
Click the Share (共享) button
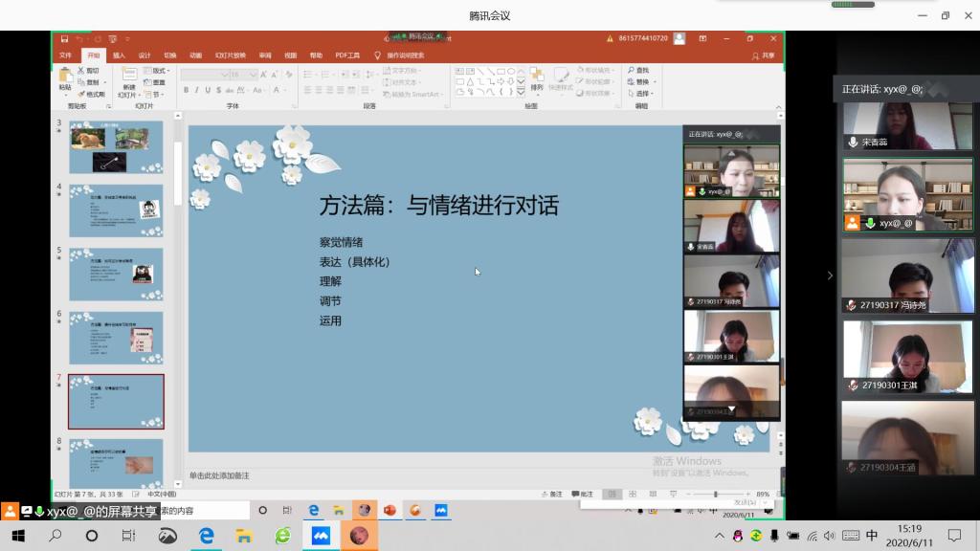point(763,55)
